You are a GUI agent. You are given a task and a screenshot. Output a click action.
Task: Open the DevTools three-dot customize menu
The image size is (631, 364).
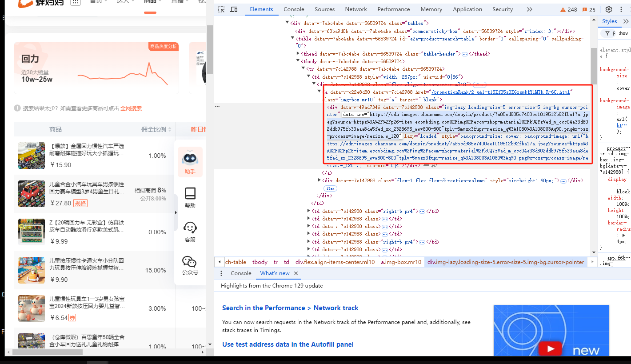(x=622, y=9)
